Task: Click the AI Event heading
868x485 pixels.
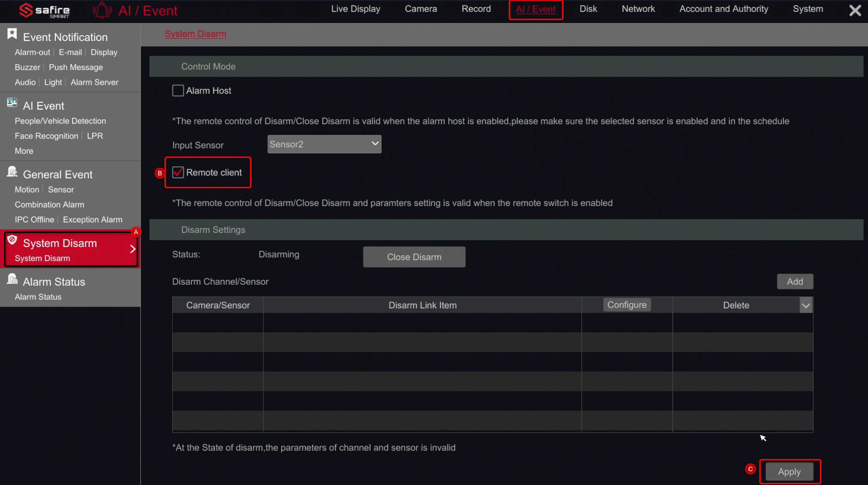Action: [x=43, y=106]
